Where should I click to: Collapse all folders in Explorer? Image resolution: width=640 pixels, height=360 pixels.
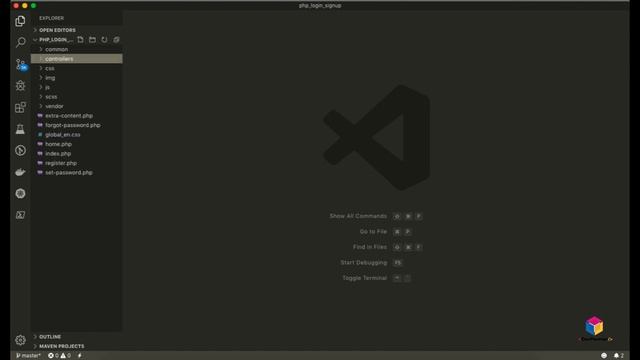pyautogui.click(x=116, y=40)
